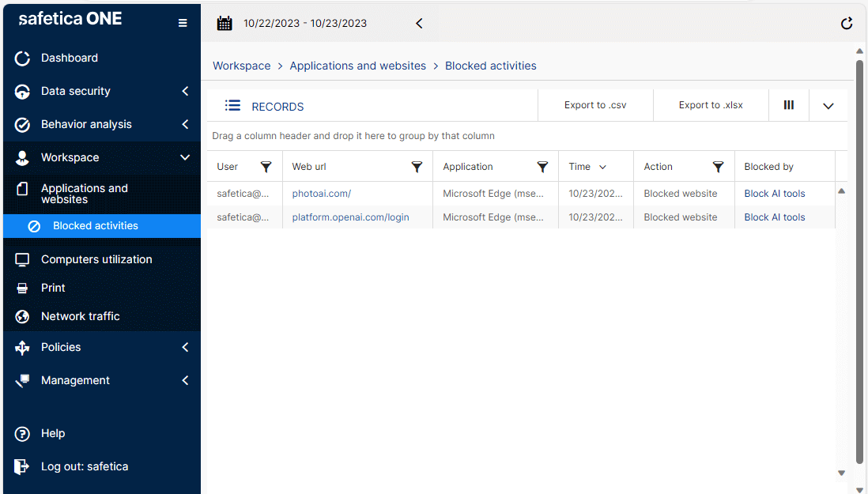Open the calendar date picker icon
Screen dimensions: 868x494
click(x=225, y=23)
